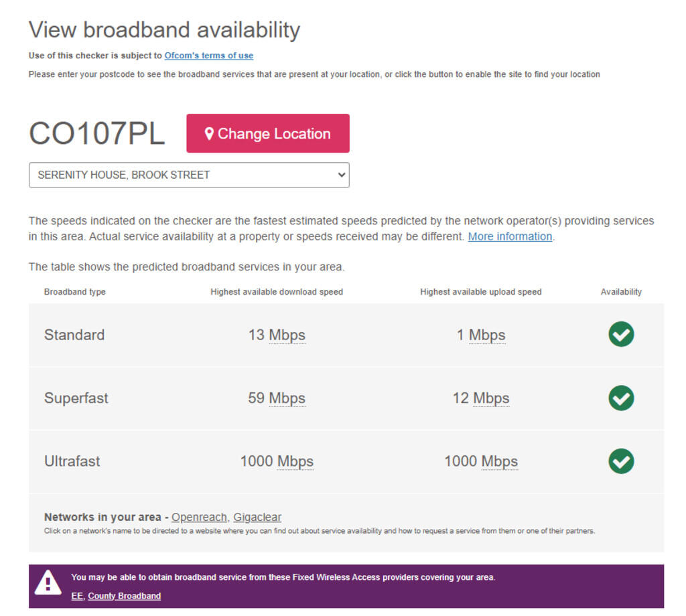Click Mbps abbreviation in Superfast download speed

(x=287, y=398)
